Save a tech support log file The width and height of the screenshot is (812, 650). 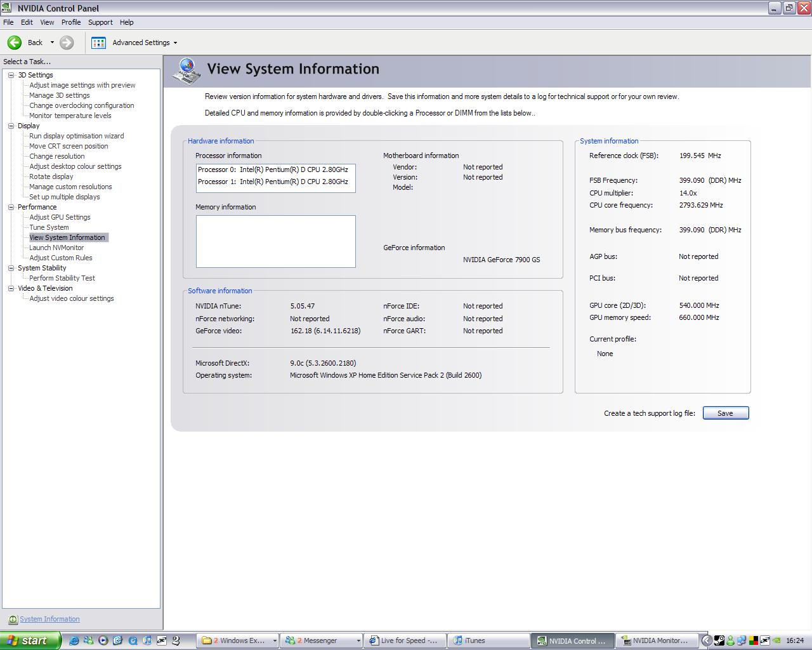coord(726,413)
